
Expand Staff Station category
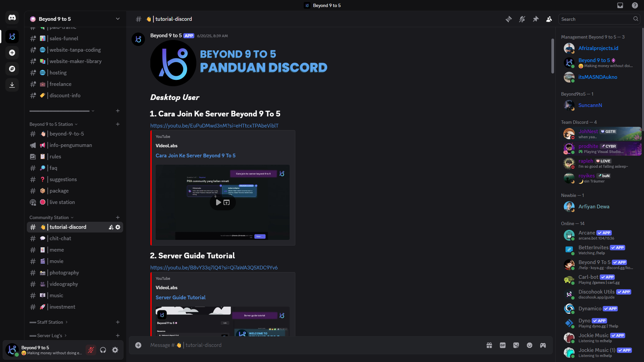pos(49,322)
